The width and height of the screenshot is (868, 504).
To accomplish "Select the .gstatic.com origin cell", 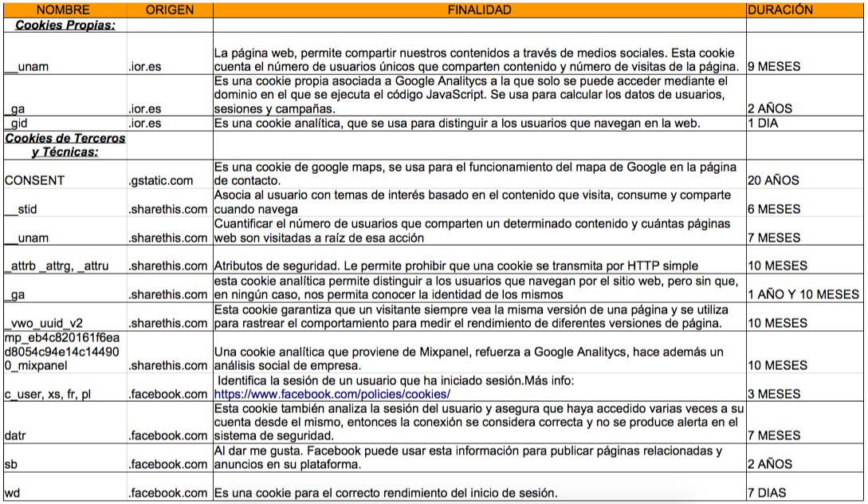I will click(x=162, y=180).
